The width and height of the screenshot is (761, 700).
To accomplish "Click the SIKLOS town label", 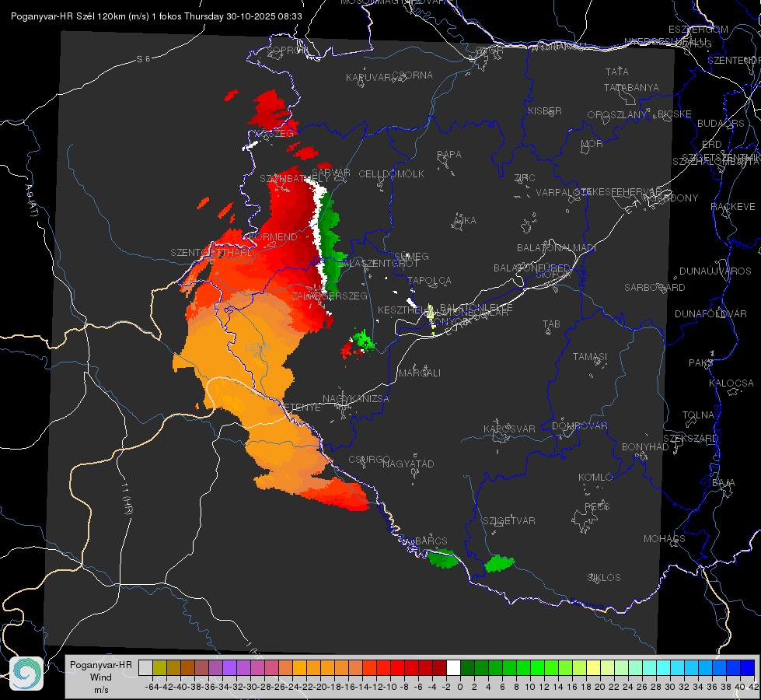I will pos(604,577).
